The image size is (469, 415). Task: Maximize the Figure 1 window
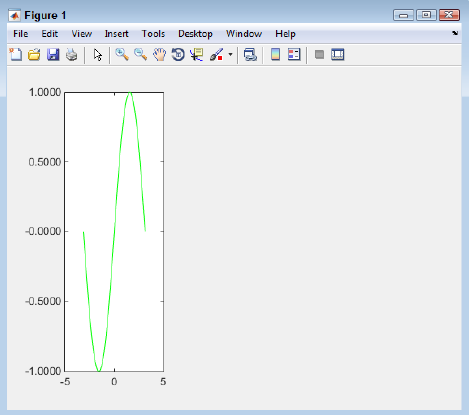(426, 15)
